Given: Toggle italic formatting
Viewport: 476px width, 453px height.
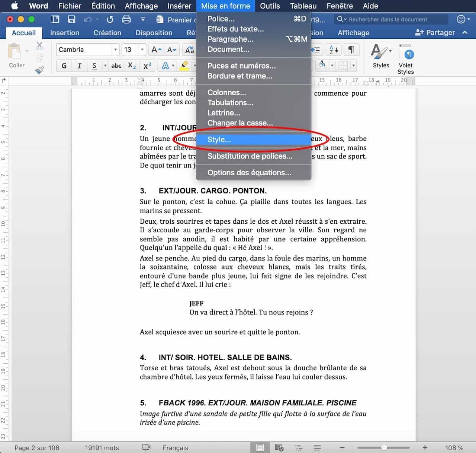Looking at the screenshot, I should coord(79,66).
